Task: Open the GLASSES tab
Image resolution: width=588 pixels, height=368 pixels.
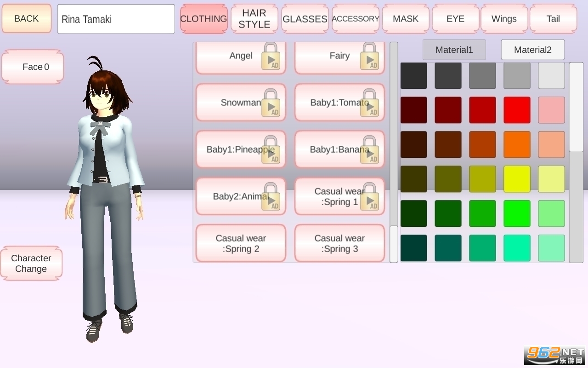Action: click(x=305, y=19)
